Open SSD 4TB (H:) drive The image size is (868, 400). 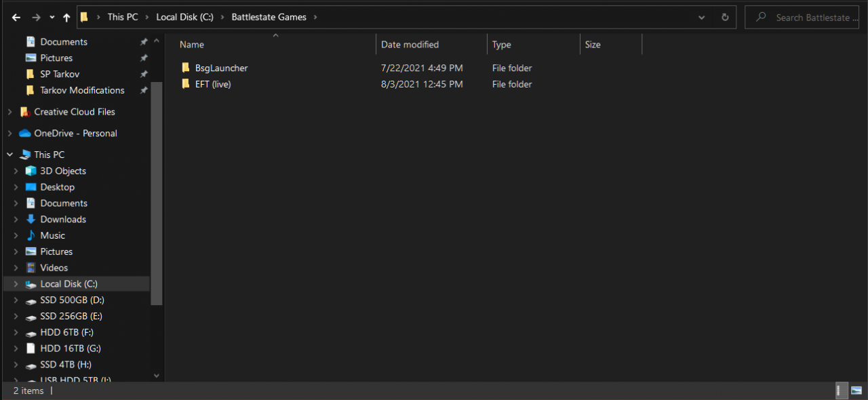66,365
